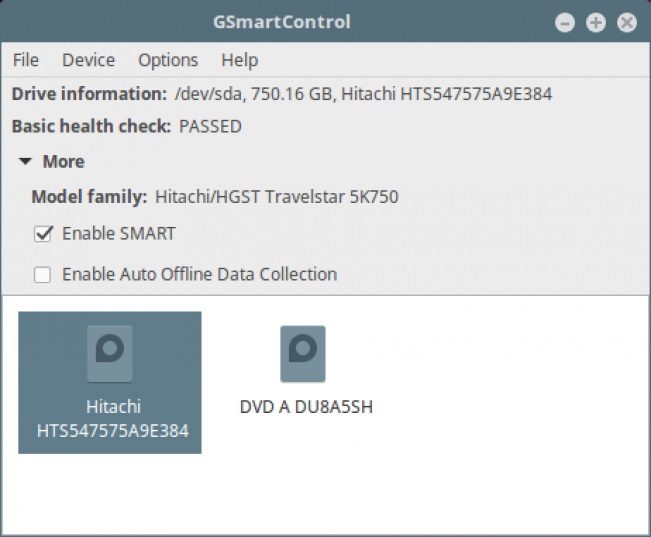Viewport: 651px width, 537px height.
Task: Open the Device menu
Action: point(88,60)
